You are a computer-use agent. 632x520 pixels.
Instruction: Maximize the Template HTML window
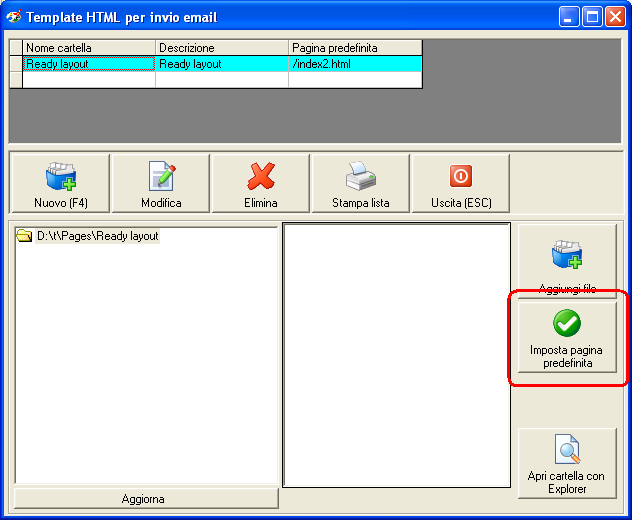[592, 17]
